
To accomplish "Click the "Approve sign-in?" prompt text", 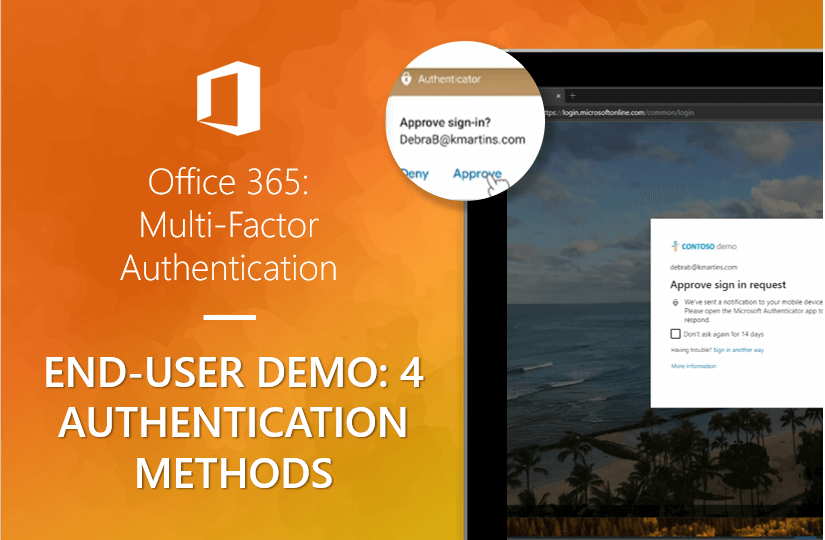I will [x=445, y=123].
